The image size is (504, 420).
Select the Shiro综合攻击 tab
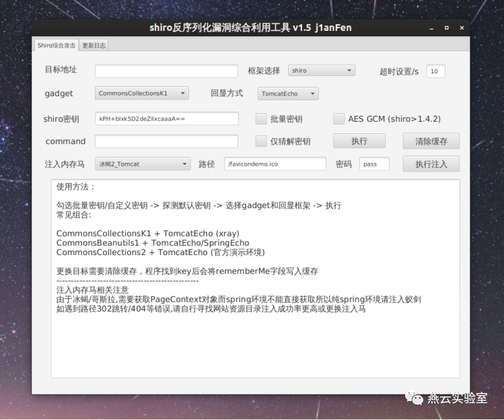click(57, 45)
